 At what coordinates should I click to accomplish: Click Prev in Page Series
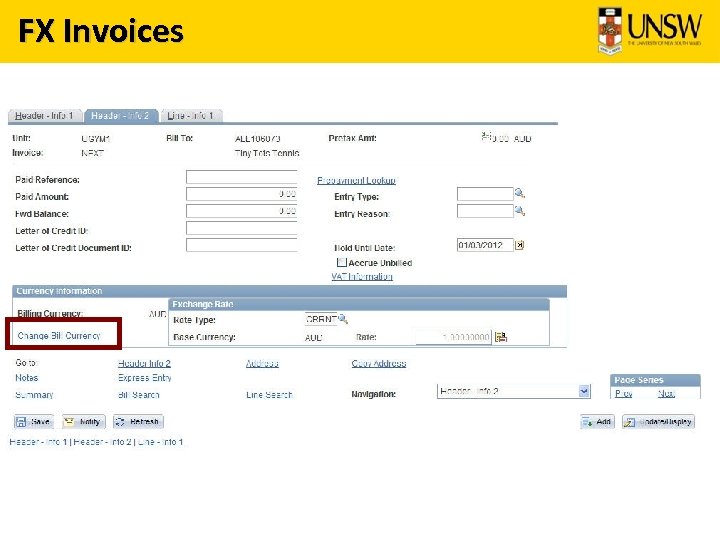pyautogui.click(x=624, y=394)
